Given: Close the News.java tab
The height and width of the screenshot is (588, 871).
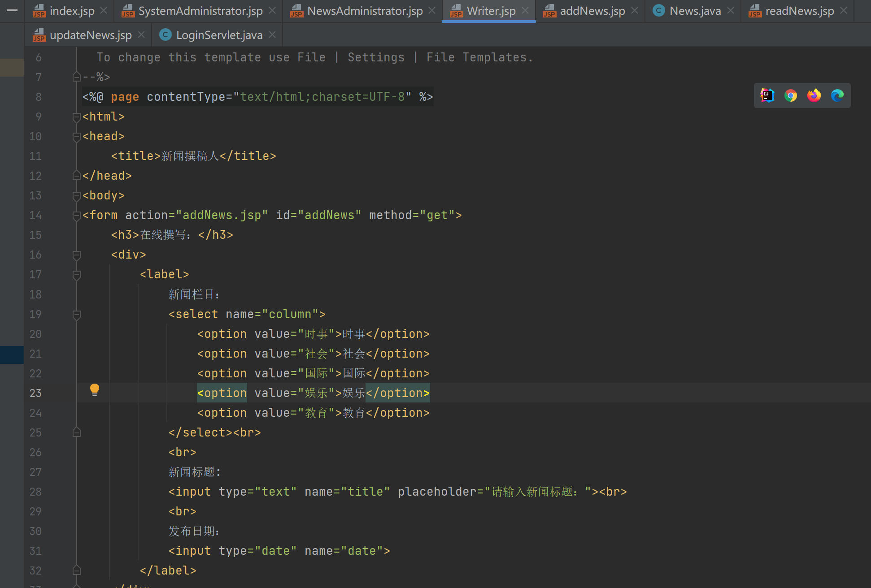Looking at the screenshot, I should coord(731,10).
